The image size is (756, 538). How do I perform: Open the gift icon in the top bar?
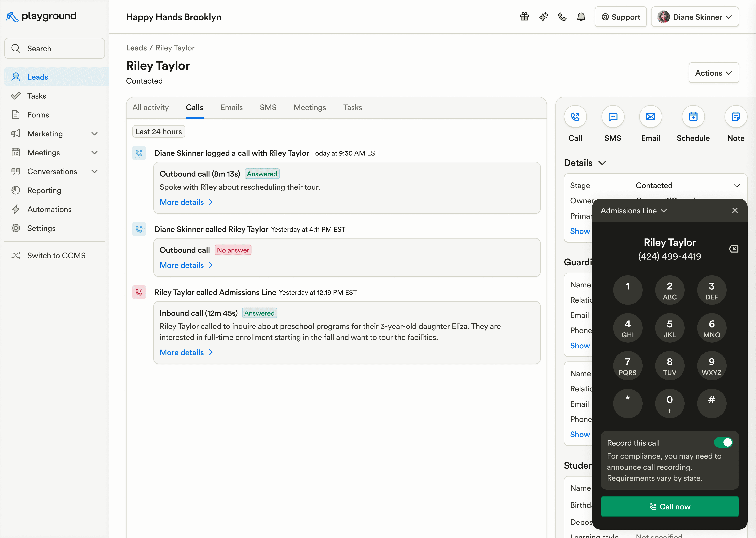point(524,17)
